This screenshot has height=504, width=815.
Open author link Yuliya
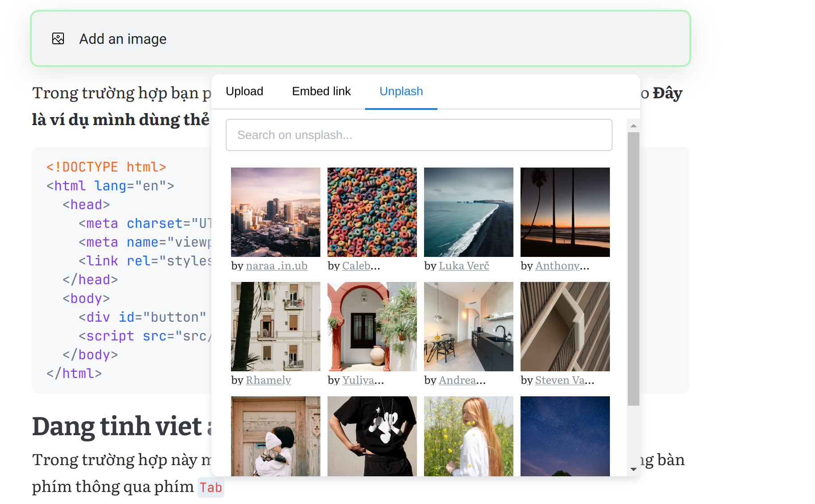click(x=358, y=380)
